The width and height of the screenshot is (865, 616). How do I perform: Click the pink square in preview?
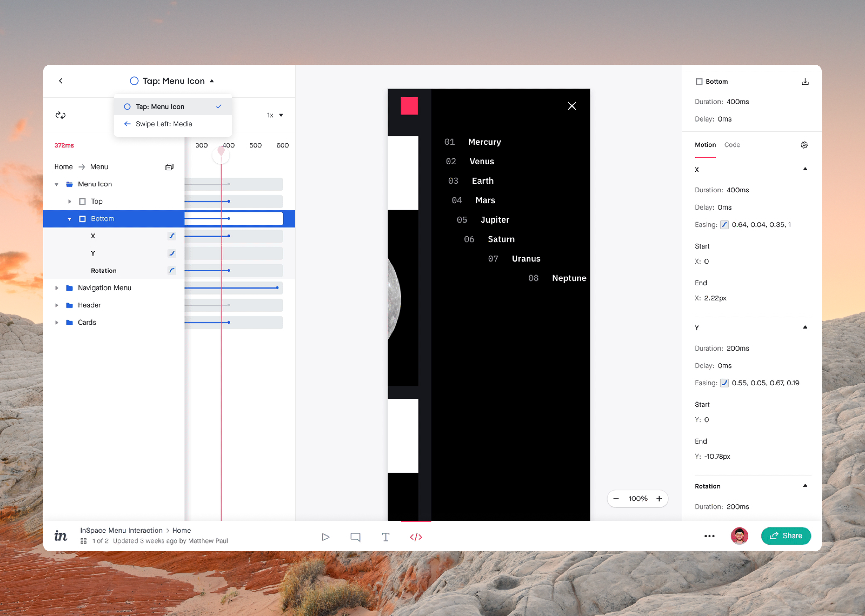pyautogui.click(x=409, y=106)
